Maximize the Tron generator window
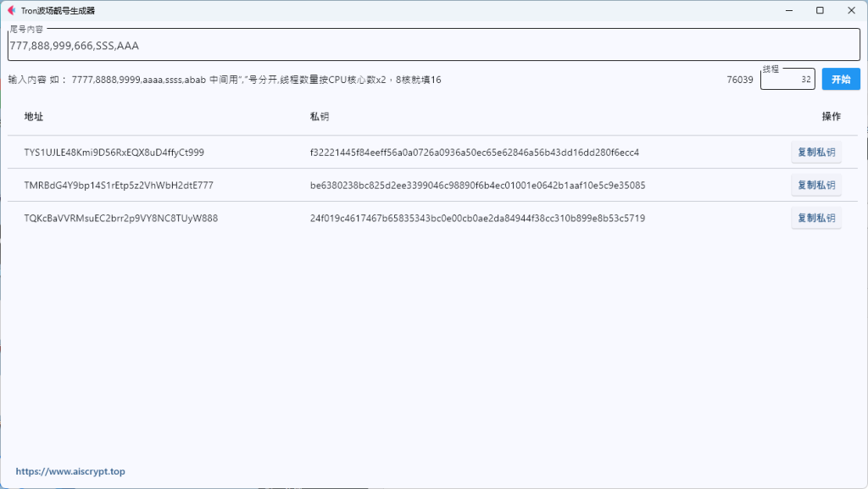The height and width of the screenshot is (489, 868). [820, 10]
